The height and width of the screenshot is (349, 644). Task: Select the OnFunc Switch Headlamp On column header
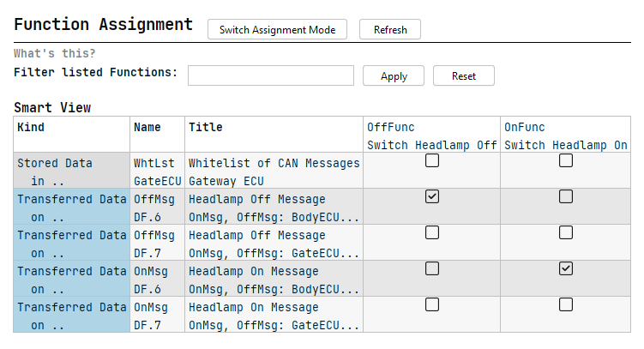[x=566, y=135]
